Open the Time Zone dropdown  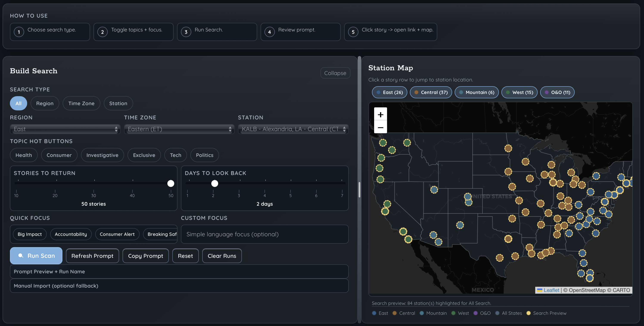[x=179, y=129]
